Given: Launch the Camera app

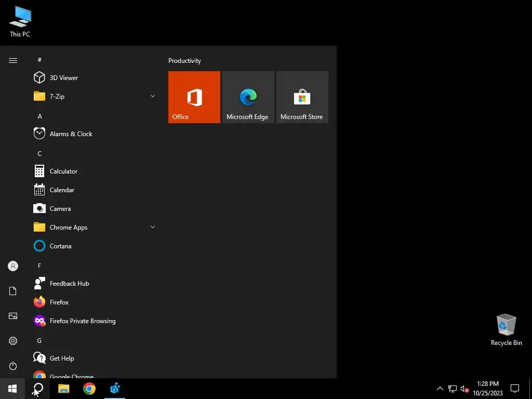Looking at the screenshot, I should click(95, 209).
